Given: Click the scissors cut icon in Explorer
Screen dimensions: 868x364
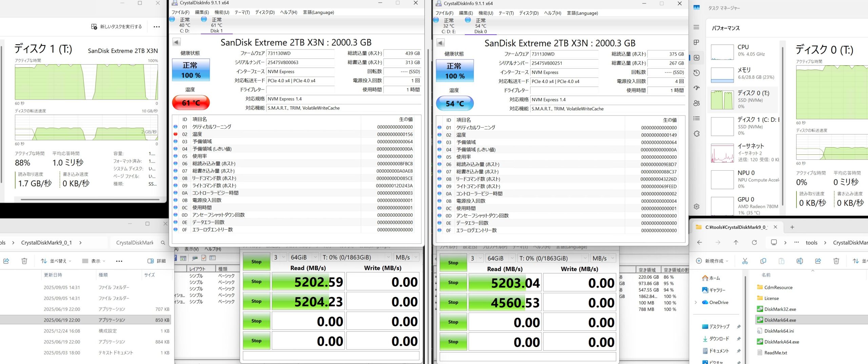Looking at the screenshot, I should pyautogui.click(x=745, y=261).
